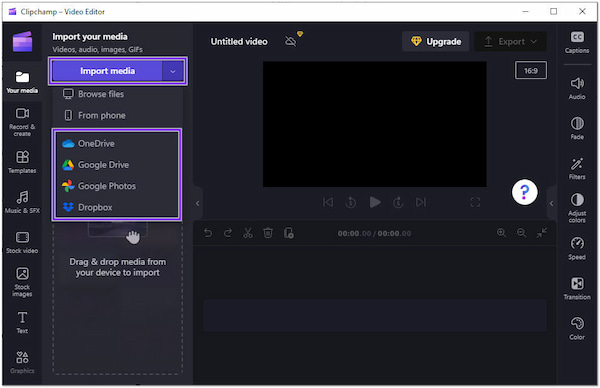Viewport: 600px width, 388px height.
Task: Skip to the end of video
Action: pos(421,202)
